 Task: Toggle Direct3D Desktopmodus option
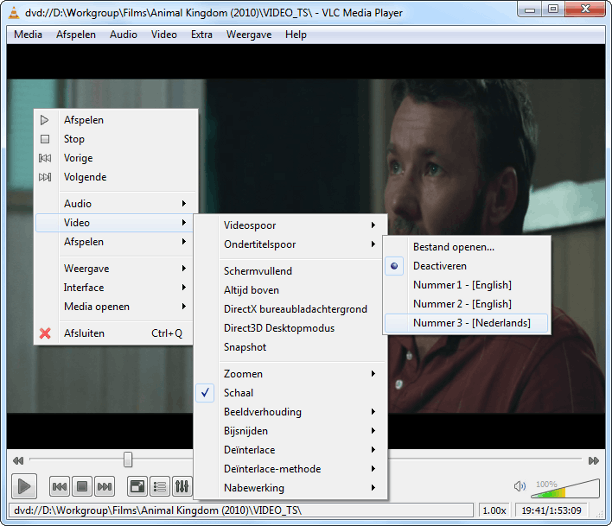(x=291, y=328)
